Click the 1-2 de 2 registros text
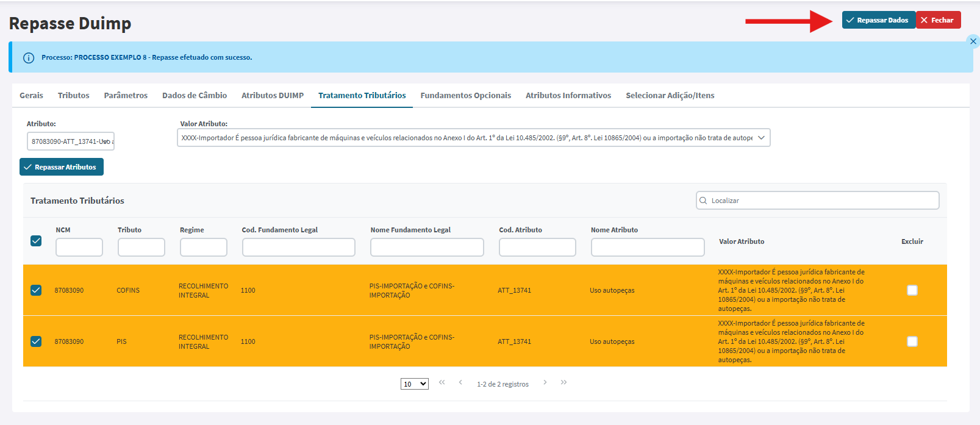This screenshot has width=980, height=425. click(503, 384)
